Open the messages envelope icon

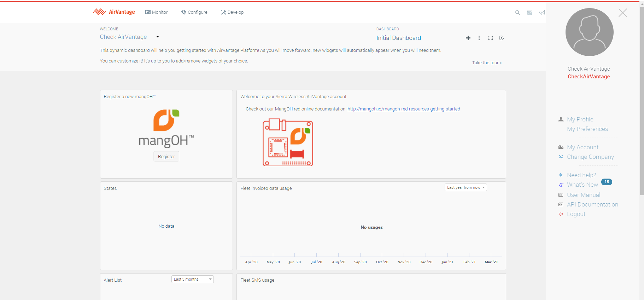pyautogui.click(x=529, y=13)
